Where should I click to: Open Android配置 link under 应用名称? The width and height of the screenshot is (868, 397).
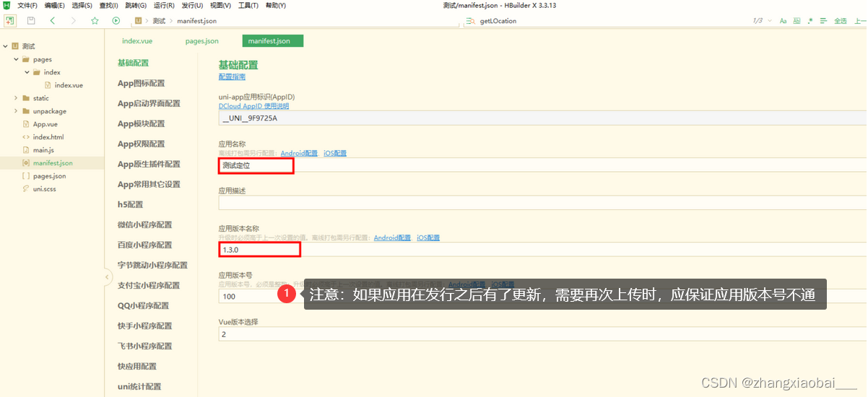(299, 153)
